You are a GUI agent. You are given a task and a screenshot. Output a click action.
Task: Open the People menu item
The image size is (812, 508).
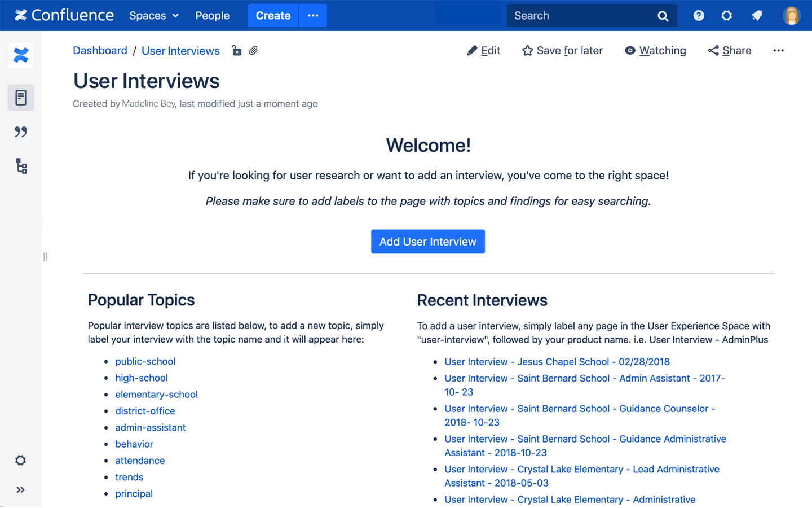pos(212,16)
